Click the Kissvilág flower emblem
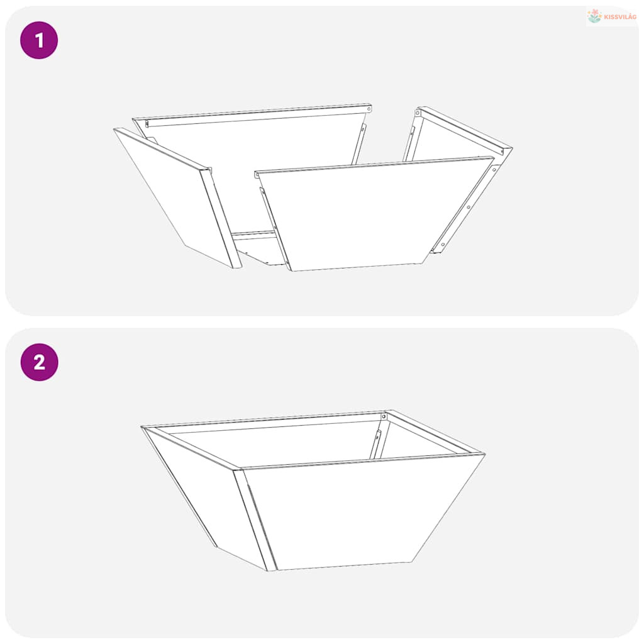Viewport: 644px width, 644px height. pyautogui.click(x=594, y=16)
